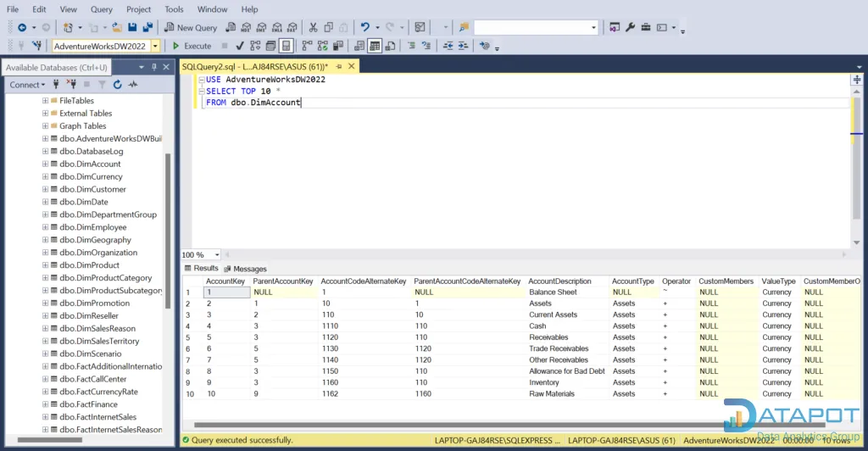Screen dimensions: 868x451
Task: Click the Increase Indent icon
Action: pos(464,46)
